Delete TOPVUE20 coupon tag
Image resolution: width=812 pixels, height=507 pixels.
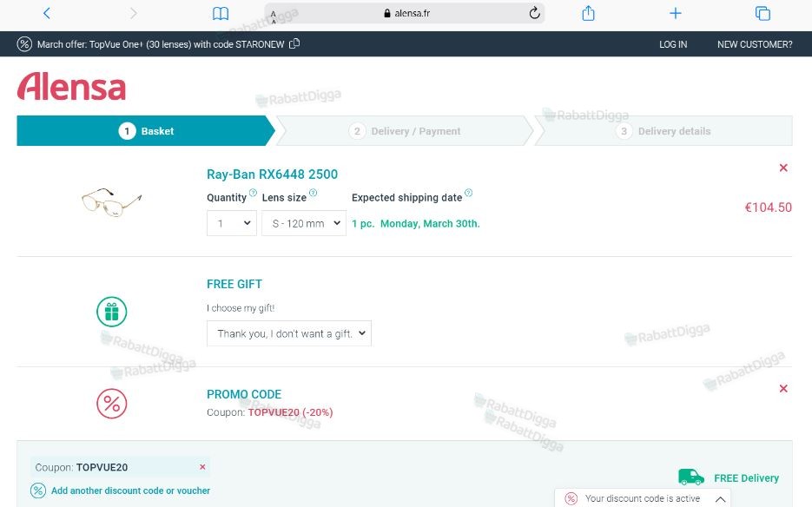[202, 466]
